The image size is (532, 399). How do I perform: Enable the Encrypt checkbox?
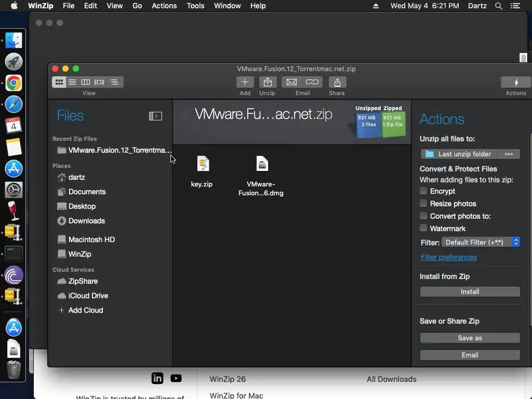click(x=423, y=191)
